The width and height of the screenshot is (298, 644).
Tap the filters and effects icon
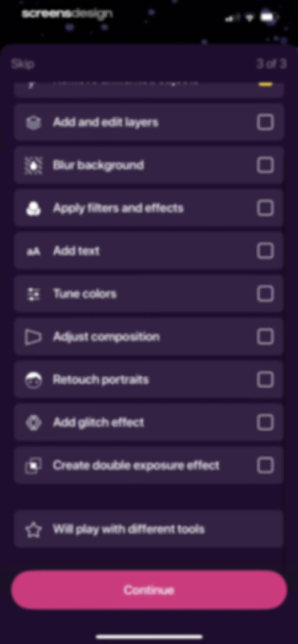33,208
